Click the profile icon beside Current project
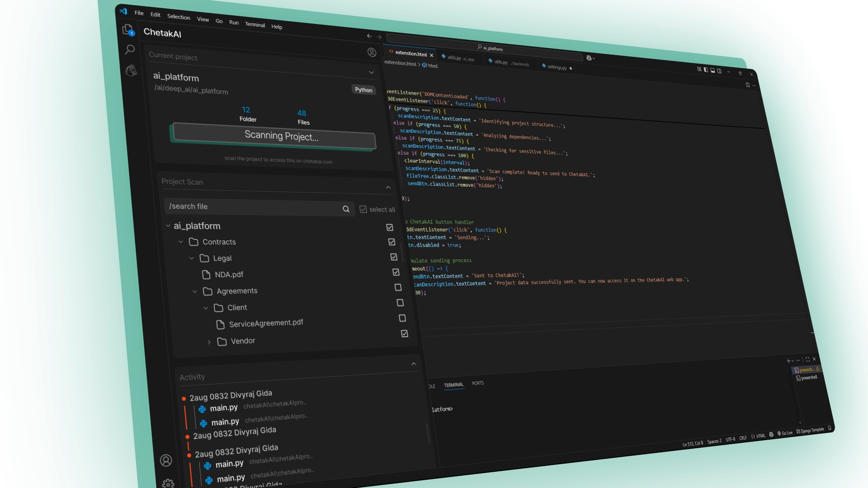This screenshot has width=868, height=488. (x=372, y=52)
